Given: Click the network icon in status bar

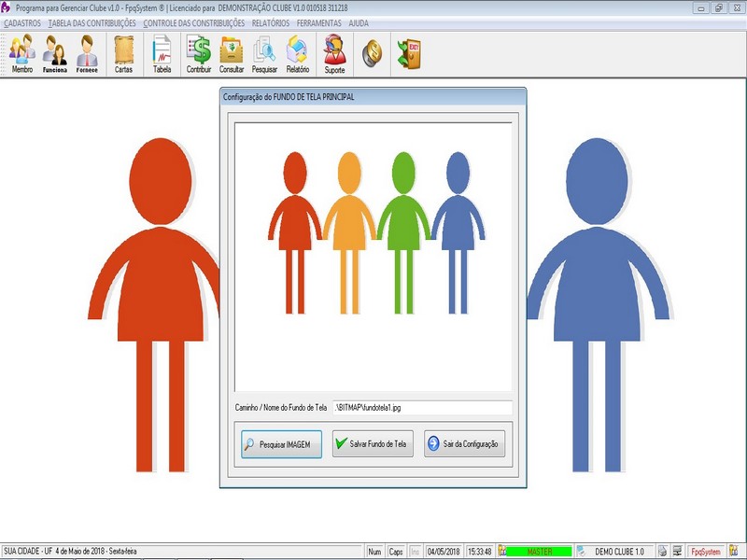Looking at the screenshot, I should [678, 551].
